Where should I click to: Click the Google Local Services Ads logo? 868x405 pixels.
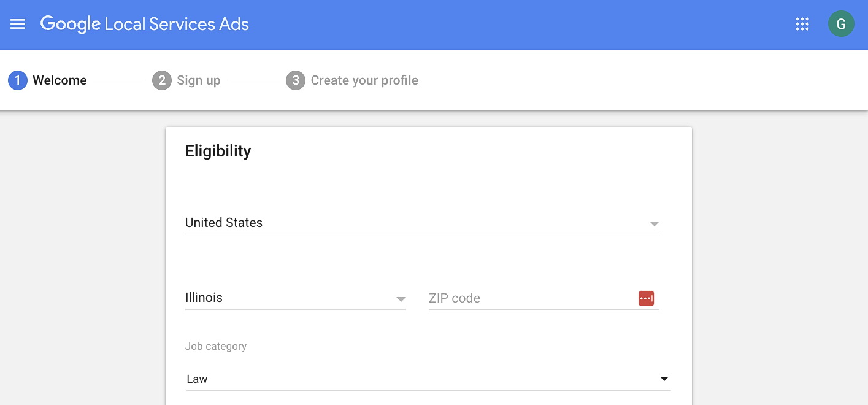tap(145, 24)
